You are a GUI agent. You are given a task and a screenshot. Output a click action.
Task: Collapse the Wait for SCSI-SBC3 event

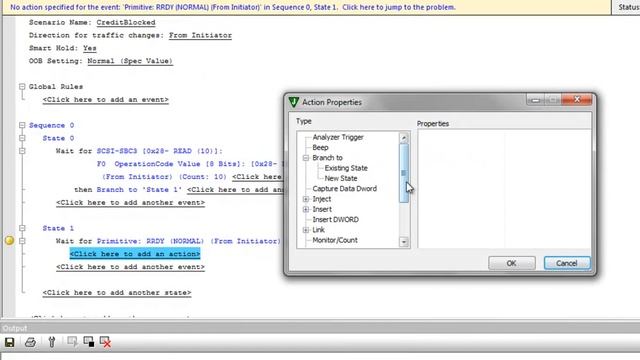(22, 151)
